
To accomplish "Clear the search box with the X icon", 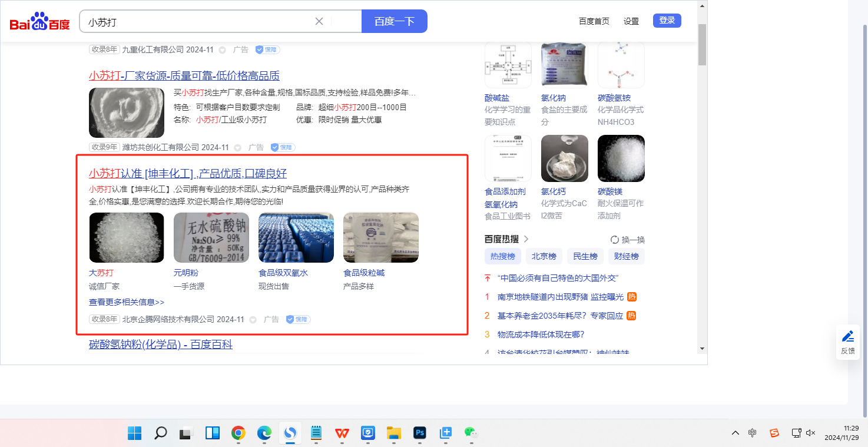I will pyautogui.click(x=319, y=21).
